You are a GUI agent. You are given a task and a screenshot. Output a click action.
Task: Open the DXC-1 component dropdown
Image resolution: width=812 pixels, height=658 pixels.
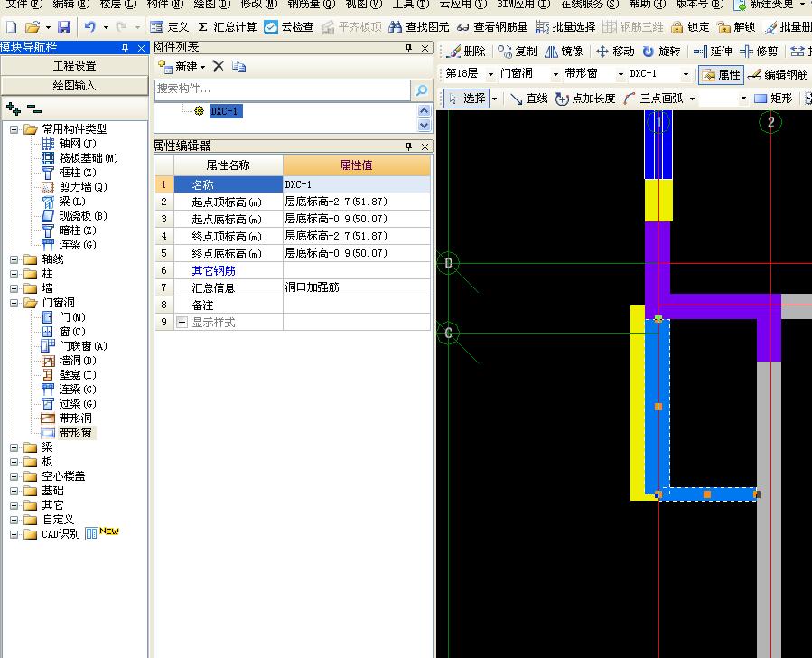coord(686,75)
